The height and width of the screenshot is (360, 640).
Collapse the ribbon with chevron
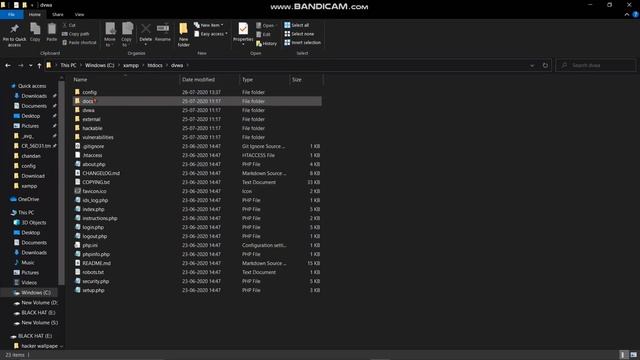pyautogui.click(x=627, y=15)
